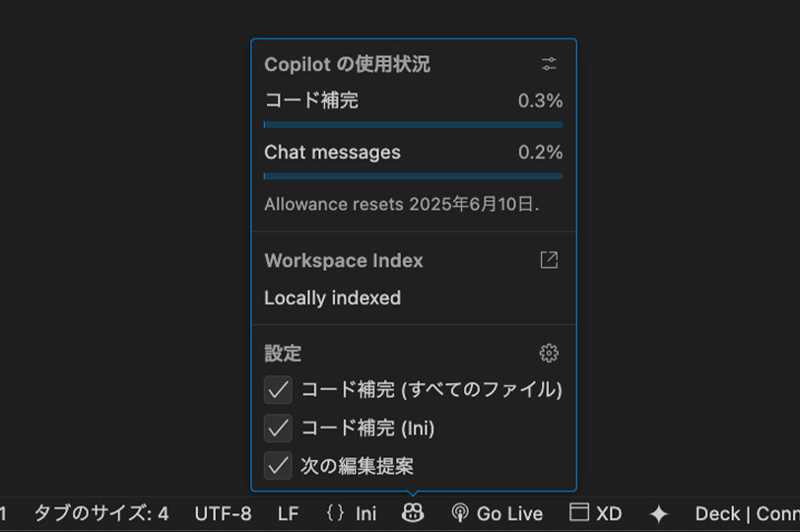800x532 pixels.
Task: Disable 次の編集提案 checkbox
Action: click(x=278, y=465)
